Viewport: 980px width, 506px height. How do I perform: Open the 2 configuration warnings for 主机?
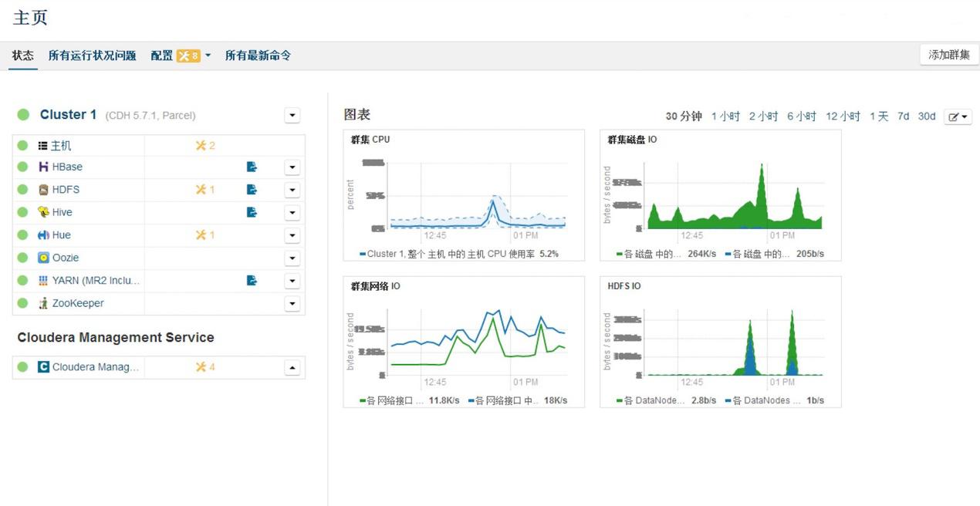point(205,146)
